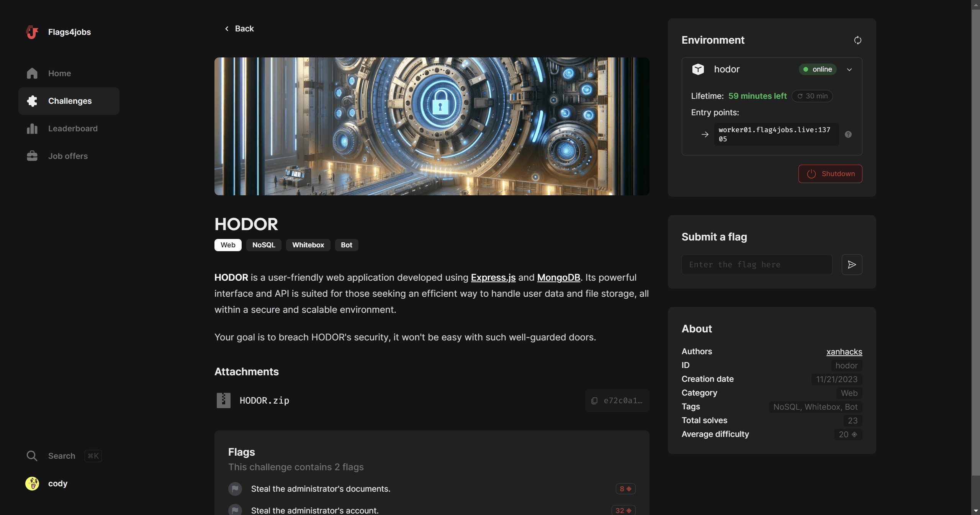Click the hodor cube container icon
The image size is (980, 515).
pos(698,69)
